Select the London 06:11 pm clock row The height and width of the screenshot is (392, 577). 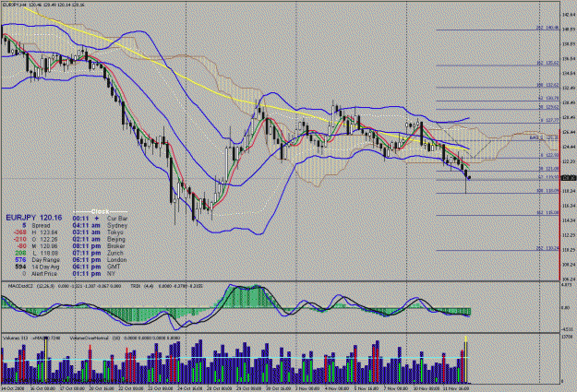[100, 259]
